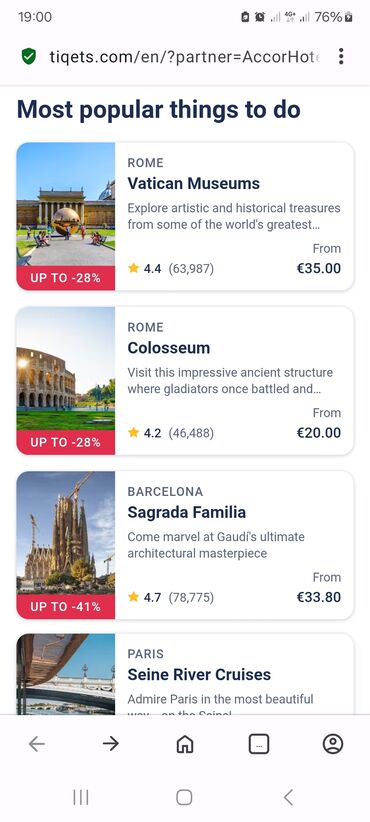The width and height of the screenshot is (370, 822).
Task: Click the tiqets.com URL address bar
Action: coord(184,56)
